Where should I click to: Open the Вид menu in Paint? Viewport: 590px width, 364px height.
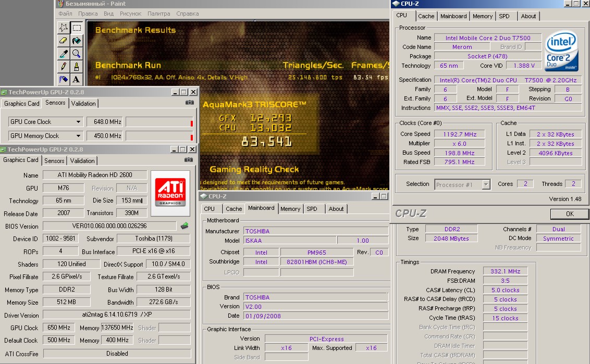tap(108, 14)
